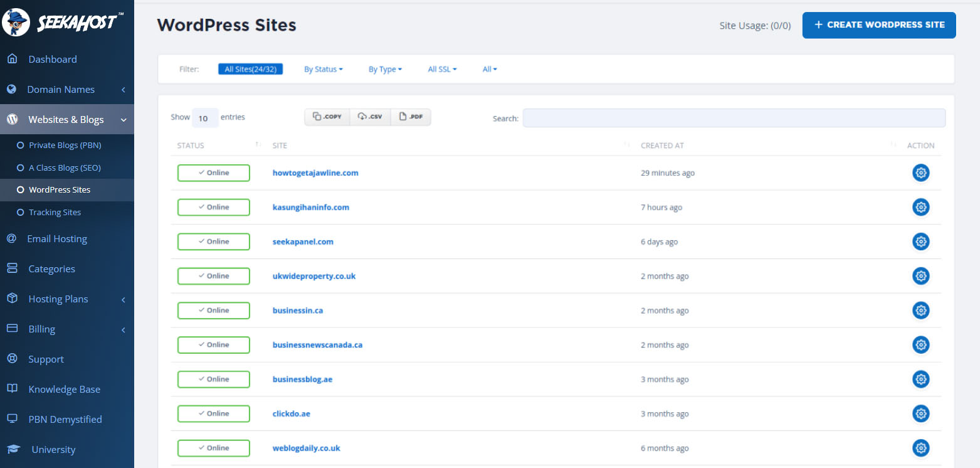This screenshot has height=468, width=980.
Task: Open settings gear for businessnewscanada.ca
Action: 920,345
